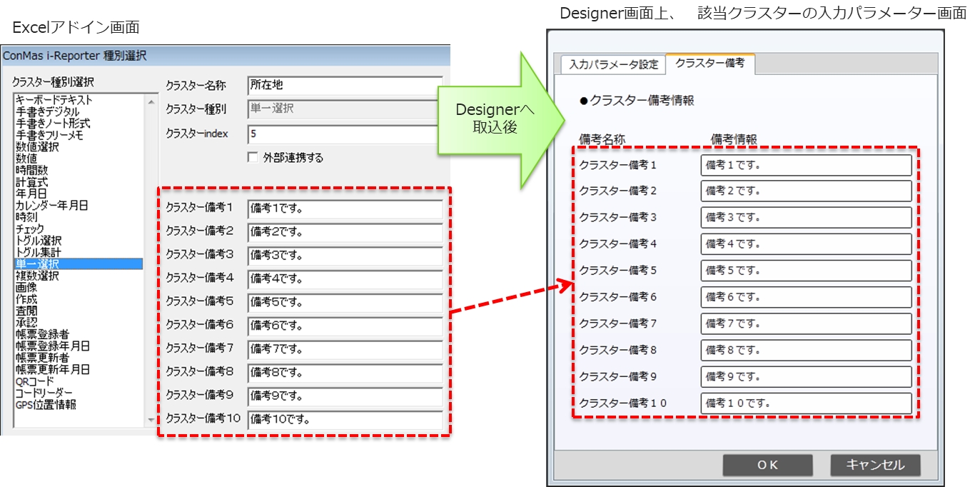Pick GPS位置情報 in the type list
This screenshot has width=980, height=487.
[x=46, y=404]
